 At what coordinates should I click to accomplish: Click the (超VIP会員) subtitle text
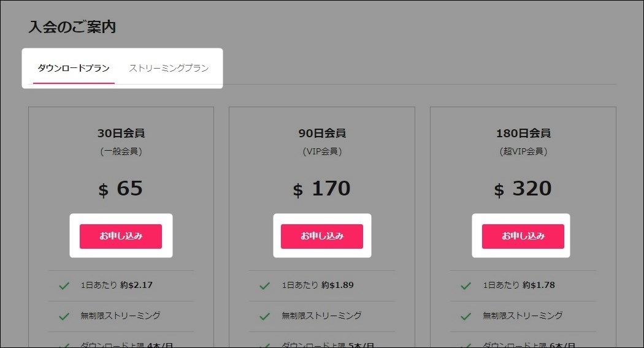[x=523, y=151]
